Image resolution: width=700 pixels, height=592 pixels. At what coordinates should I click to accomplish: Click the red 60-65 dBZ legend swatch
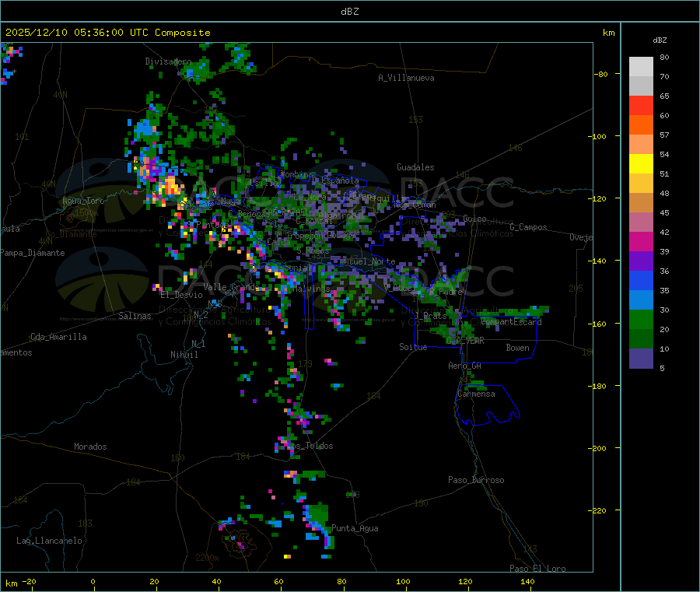click(x=641, y=106)
